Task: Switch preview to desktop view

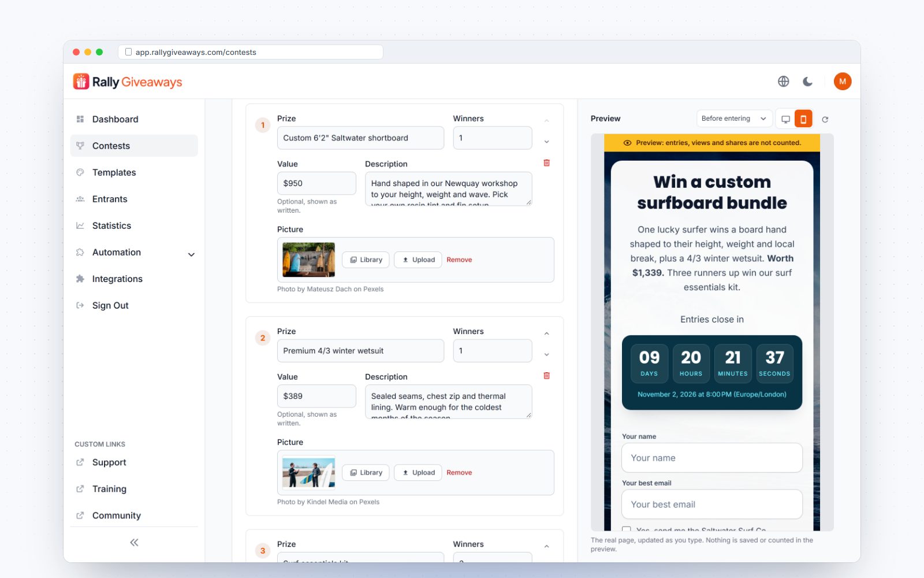Action: point(785,119)
